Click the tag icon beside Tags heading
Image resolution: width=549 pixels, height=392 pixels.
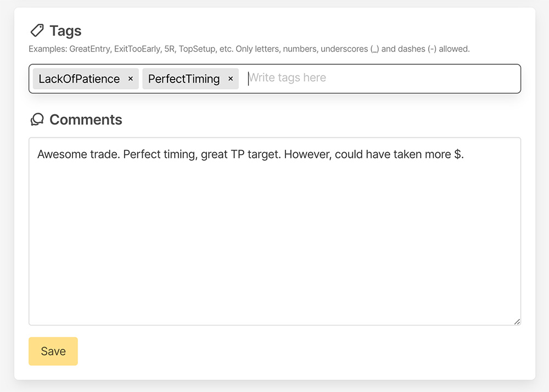point(37,30)
